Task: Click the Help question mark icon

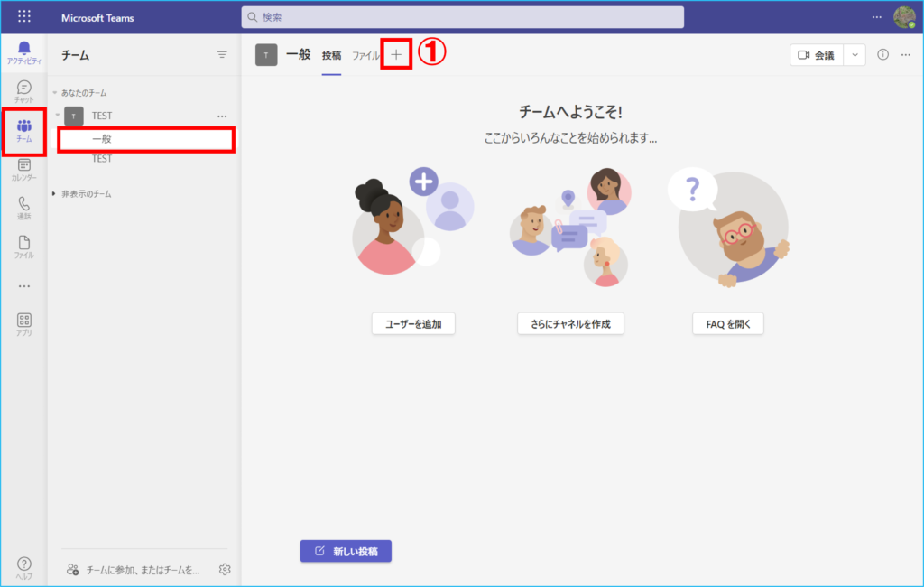Action: (24, 567)
